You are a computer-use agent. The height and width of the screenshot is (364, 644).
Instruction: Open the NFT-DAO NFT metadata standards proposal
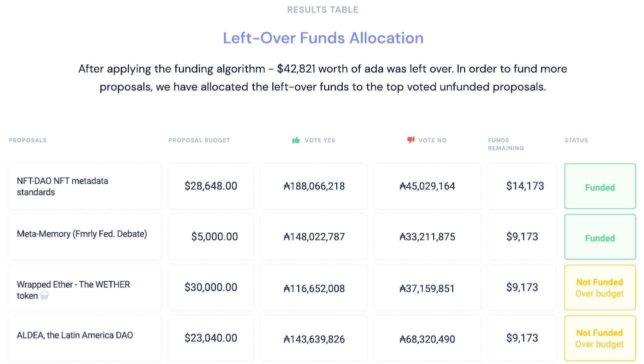(x=62, y=186)
